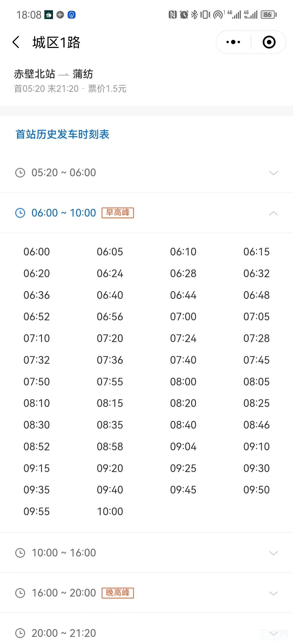Screen dimensions: 293x644
Task: Select the 早高峰 morning peak tag
Action: tap(118, 213)
